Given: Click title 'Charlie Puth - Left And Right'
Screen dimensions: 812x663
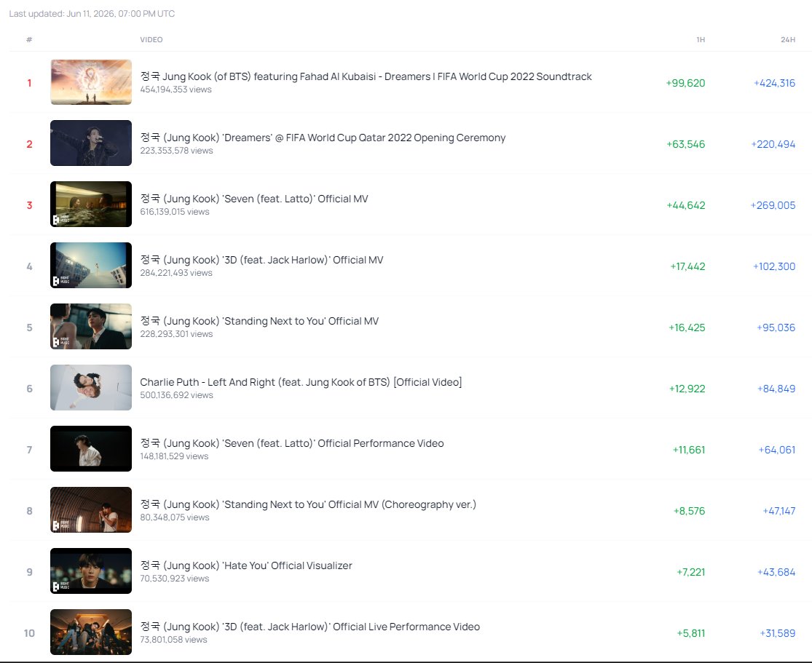Looking at the screenshot, I should 301,382.
